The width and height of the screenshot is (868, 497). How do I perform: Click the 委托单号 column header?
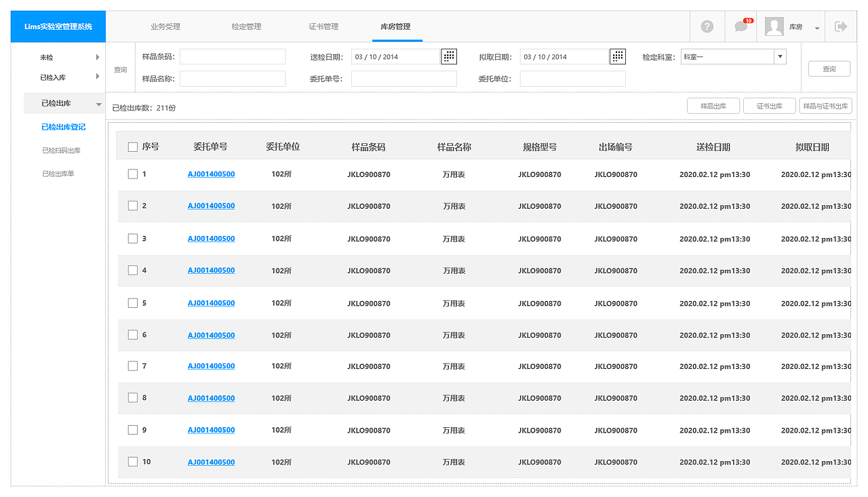(210, 147)
